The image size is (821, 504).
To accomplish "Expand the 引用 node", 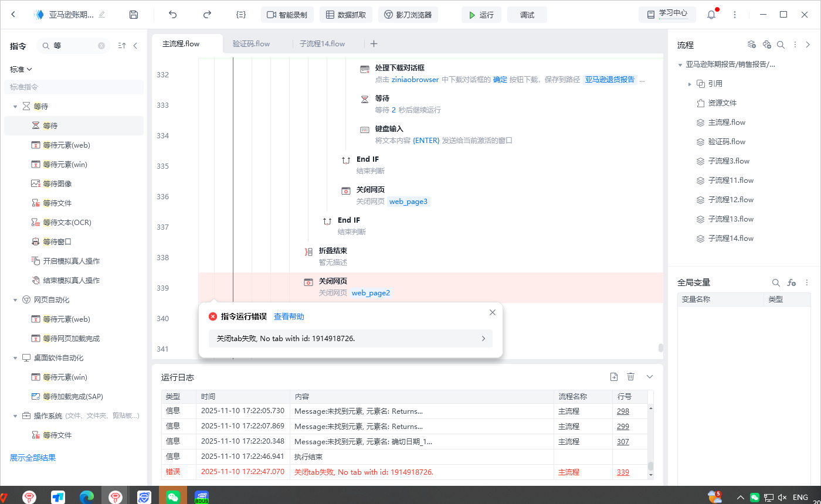I will (x=690, y=84).
